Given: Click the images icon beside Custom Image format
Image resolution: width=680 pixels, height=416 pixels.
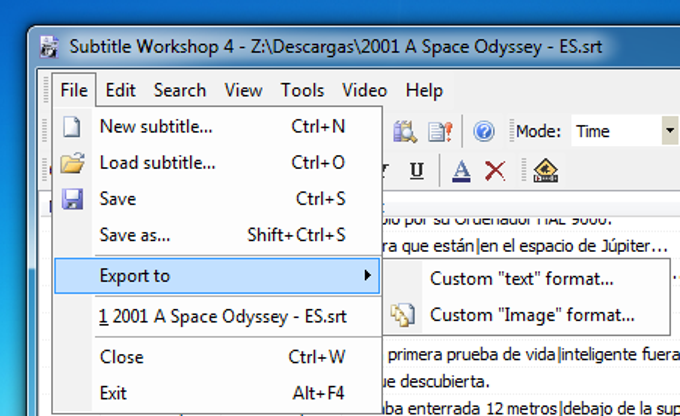Looking at the screenshot, I should 403,315.
